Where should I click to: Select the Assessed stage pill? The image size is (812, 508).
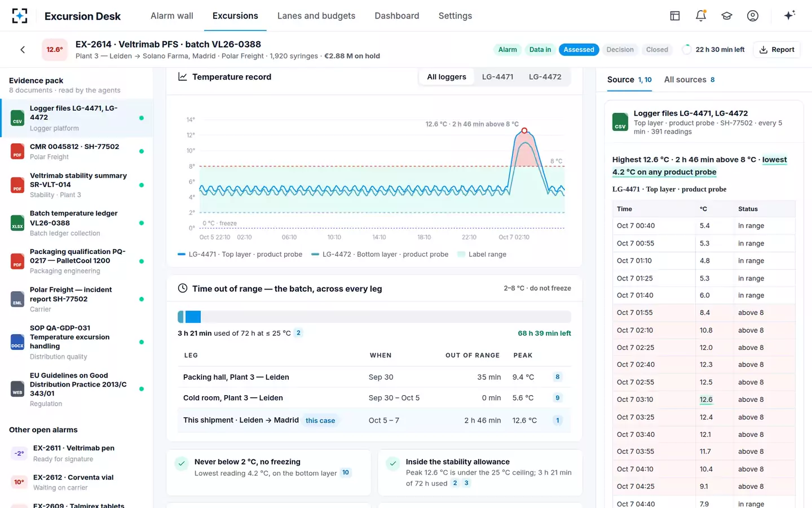tap(579, 50)
